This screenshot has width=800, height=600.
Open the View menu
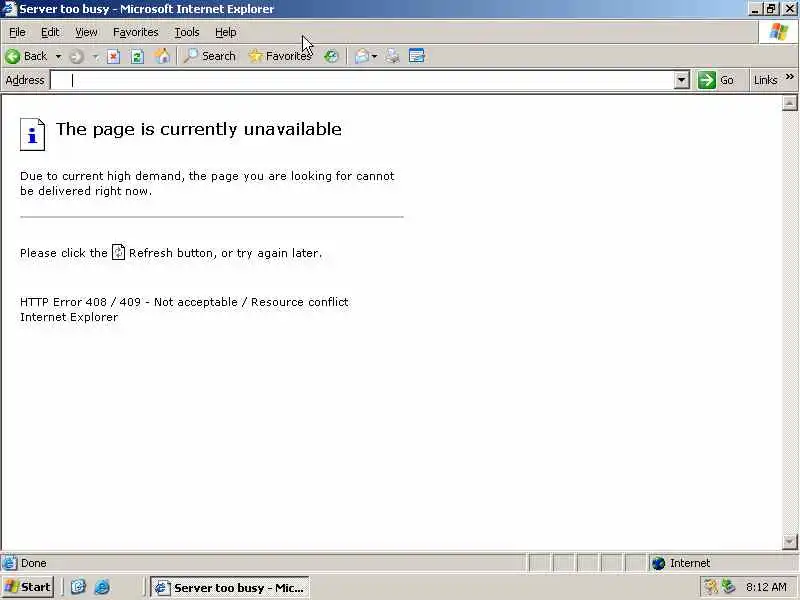click(86, 32)
